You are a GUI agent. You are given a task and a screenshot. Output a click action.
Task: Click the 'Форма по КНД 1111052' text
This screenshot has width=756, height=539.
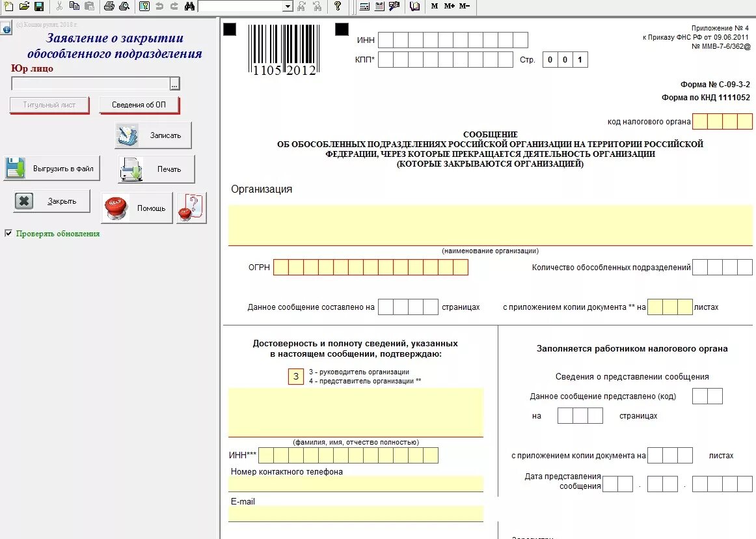pyautogui.click(x=706, y=98)
